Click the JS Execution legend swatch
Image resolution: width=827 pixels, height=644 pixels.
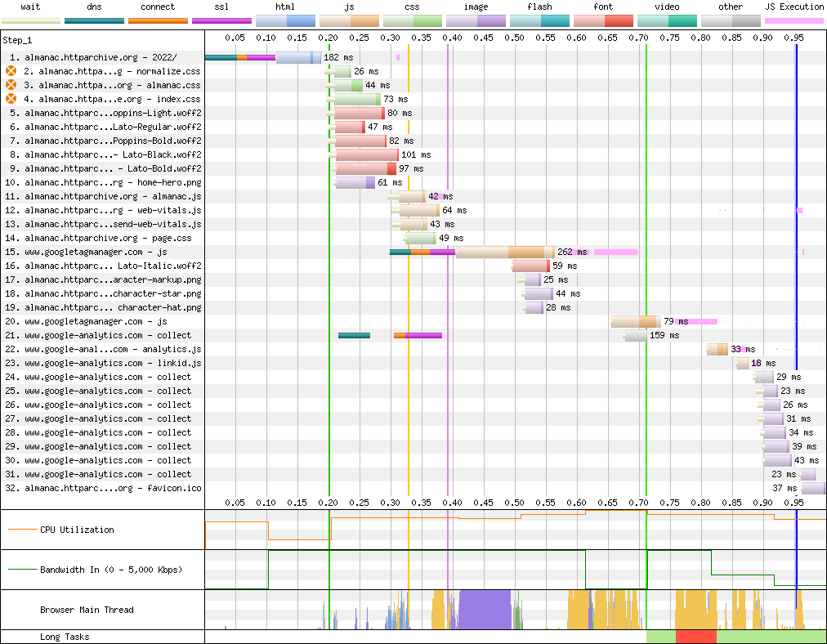click(x=793, y=20)
